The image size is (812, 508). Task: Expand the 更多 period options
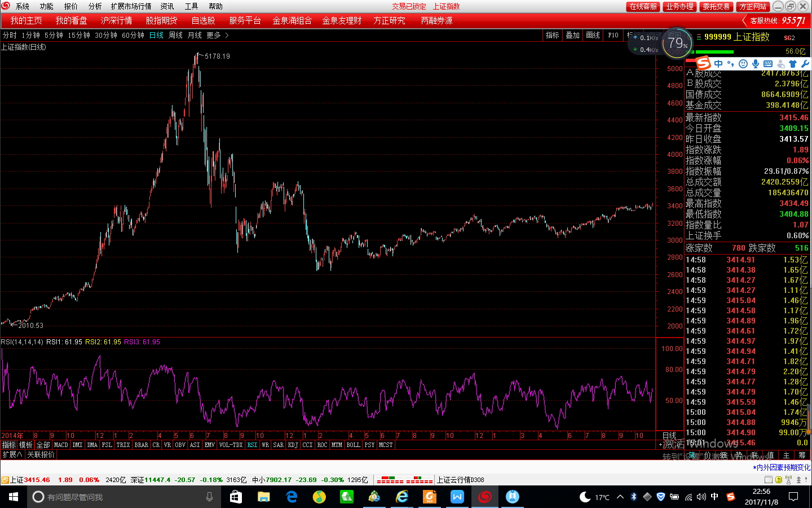pos(217,35)
